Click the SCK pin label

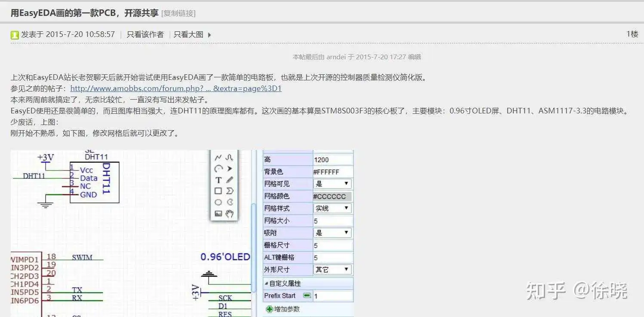pos(225,298)
